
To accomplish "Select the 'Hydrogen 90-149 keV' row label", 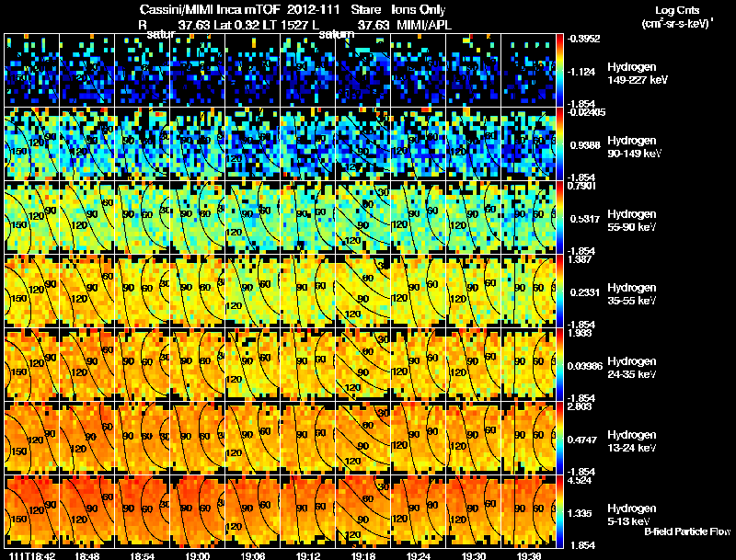I will [634, 147].
